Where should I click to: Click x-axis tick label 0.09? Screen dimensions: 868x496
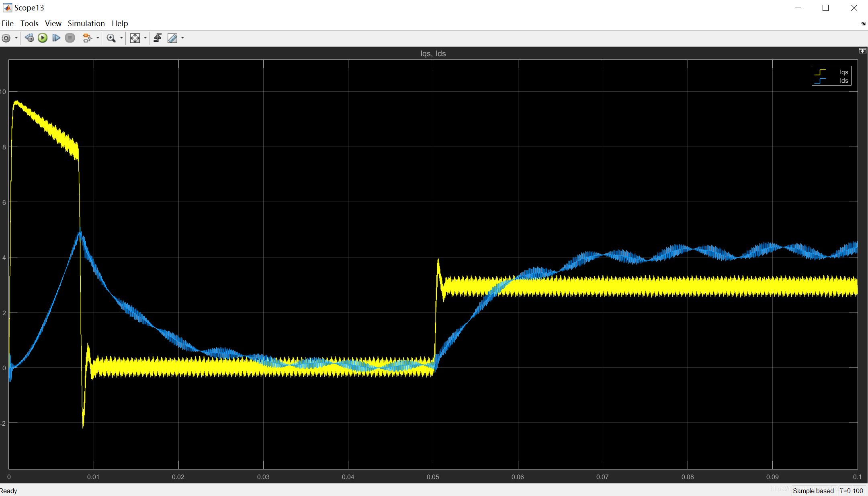pyautogui.click(x=772, y=477)
